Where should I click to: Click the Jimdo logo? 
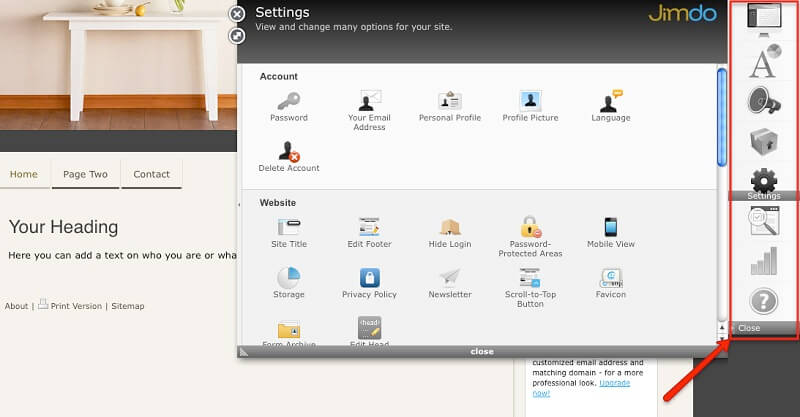[x=682, y=13]
